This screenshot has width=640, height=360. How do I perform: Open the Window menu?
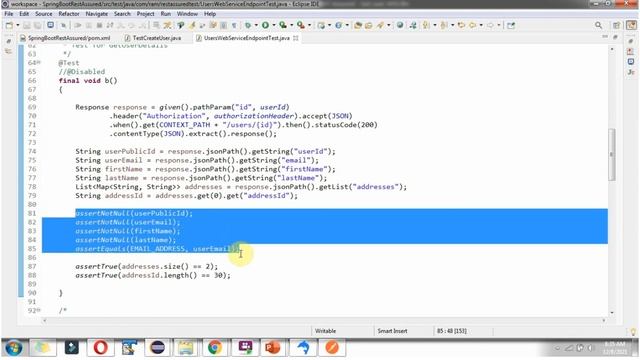coord(187,14)
